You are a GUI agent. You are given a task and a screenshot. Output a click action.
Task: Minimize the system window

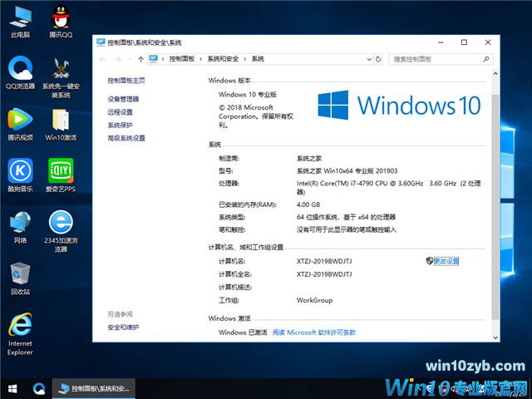click(x=441, y=42)
